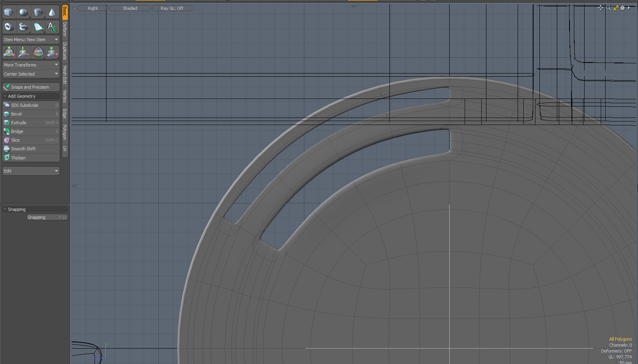Image resolution: width=638 pixels, height=364 pixels.
Task: Click the viewport right-arrow menu icon
Action: [x=629, y=8]
